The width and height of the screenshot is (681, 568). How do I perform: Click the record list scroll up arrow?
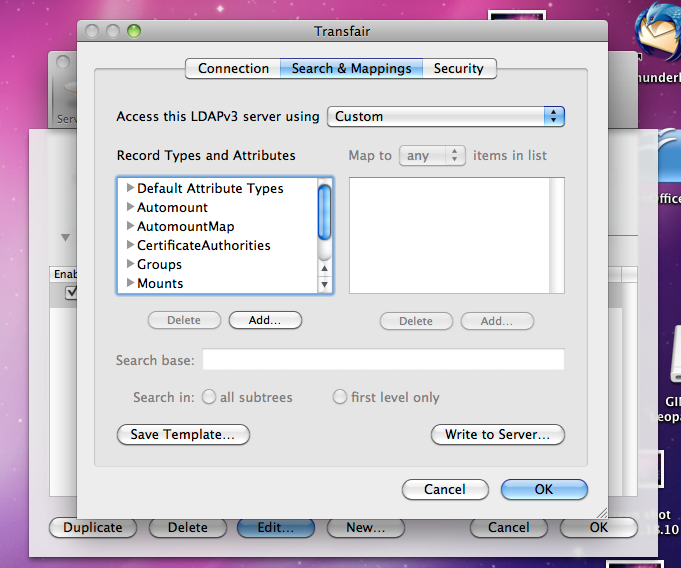coord(324,268)
